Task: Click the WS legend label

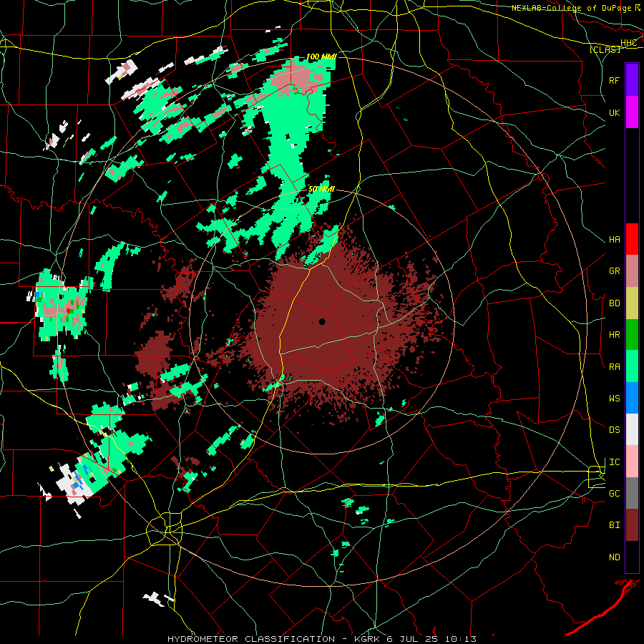Action: click(x=614, y=399)
